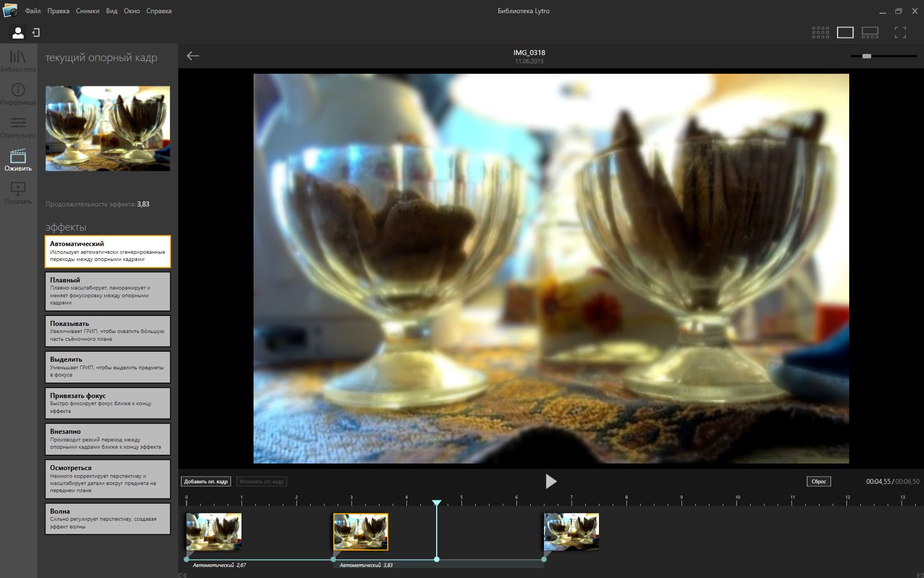
Task: Switch to grid thumbnail view
Action: 820,32
